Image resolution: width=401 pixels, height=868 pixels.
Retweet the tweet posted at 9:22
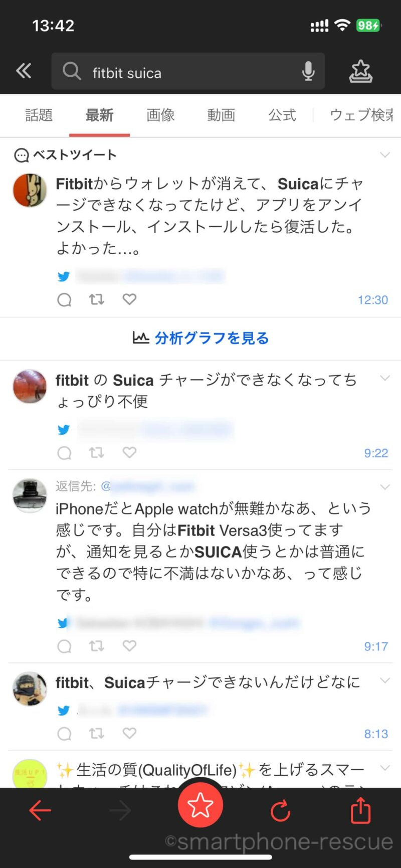point(96,453)
